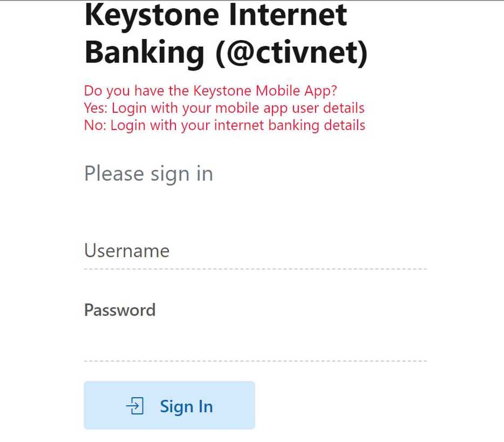Screen dimensions: 504x442
Task: Click the sign-in arrow icon
Action: (x=135, y=406)
